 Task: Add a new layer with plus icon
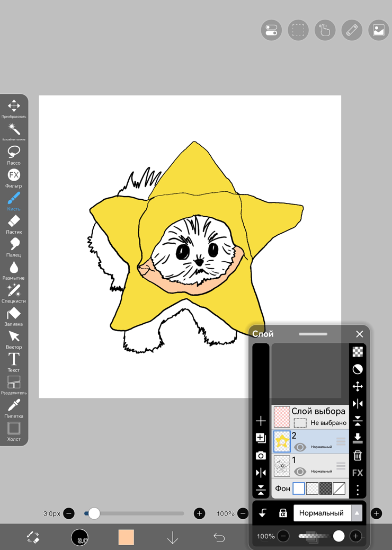coord(261,421)
